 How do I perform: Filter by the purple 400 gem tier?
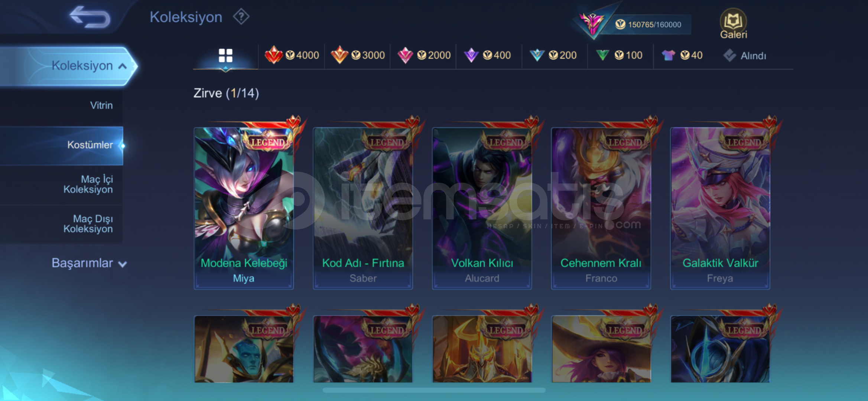click(x=487, y=55)
